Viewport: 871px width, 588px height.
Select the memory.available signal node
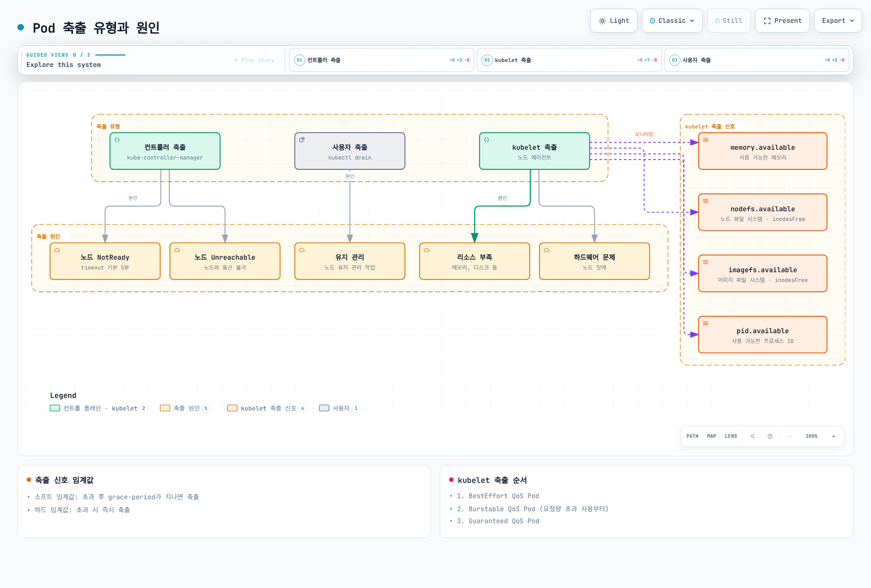pyautogui.click(x=763, y=151)
